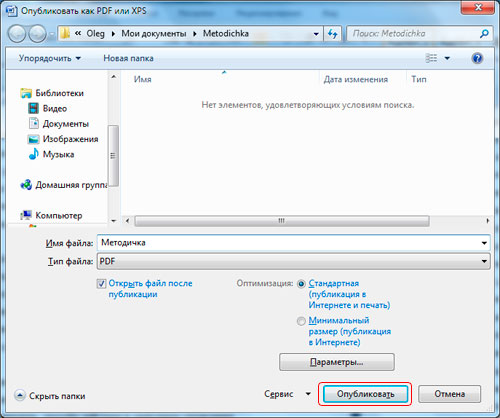Select the Стандартная optimization radio button
The width and height of the screenshot is (500, 418).
tap(301, 284)
